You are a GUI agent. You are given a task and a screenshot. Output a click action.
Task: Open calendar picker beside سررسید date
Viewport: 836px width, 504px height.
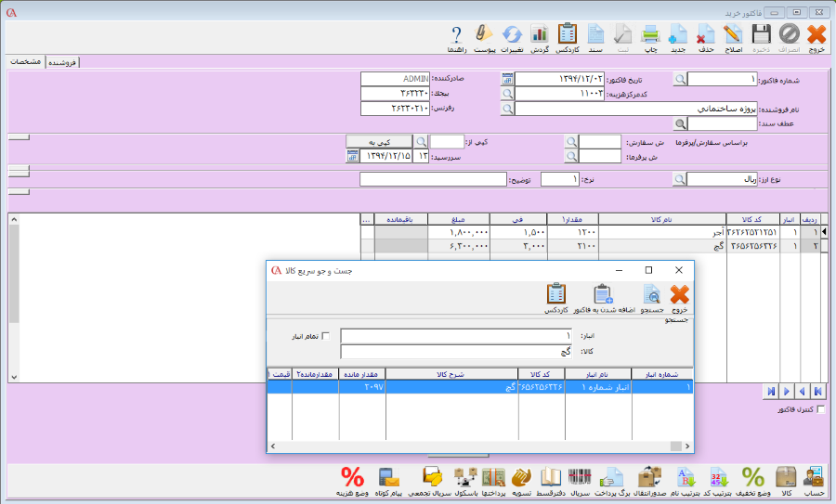[x=352, y=156]
